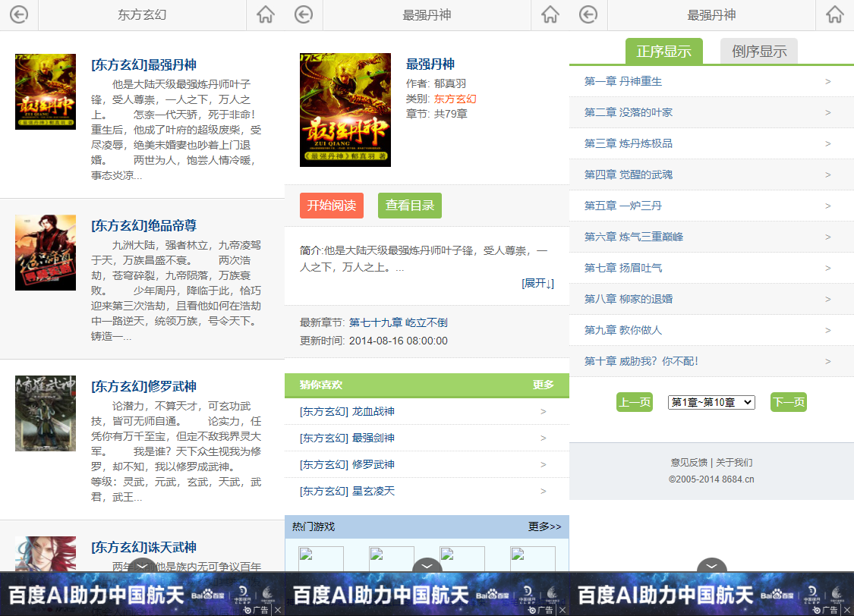Open chapter 第三章 炼丹炼极品
Screen dimensions: 854x616
pos(711,143)
